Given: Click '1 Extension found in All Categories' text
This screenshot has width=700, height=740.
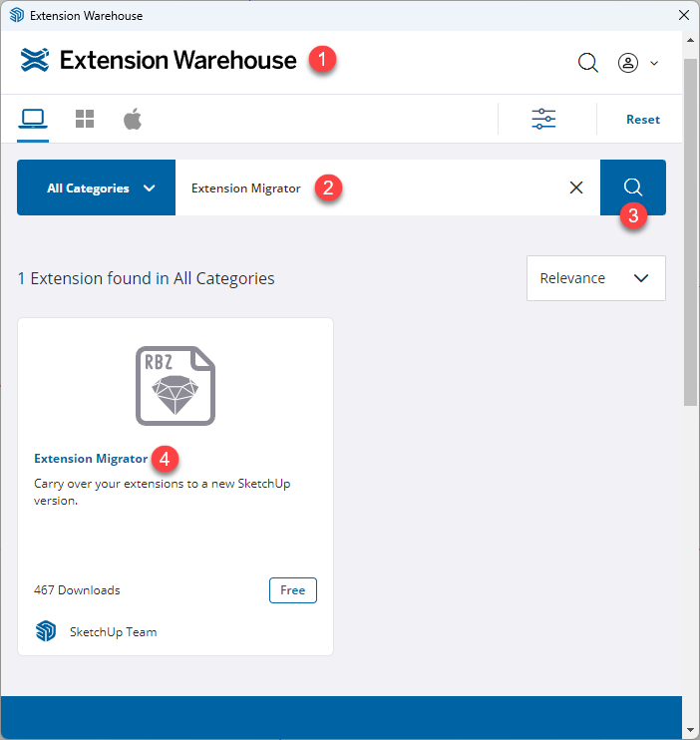Looking at the screenshot, I should pos(146,278).
